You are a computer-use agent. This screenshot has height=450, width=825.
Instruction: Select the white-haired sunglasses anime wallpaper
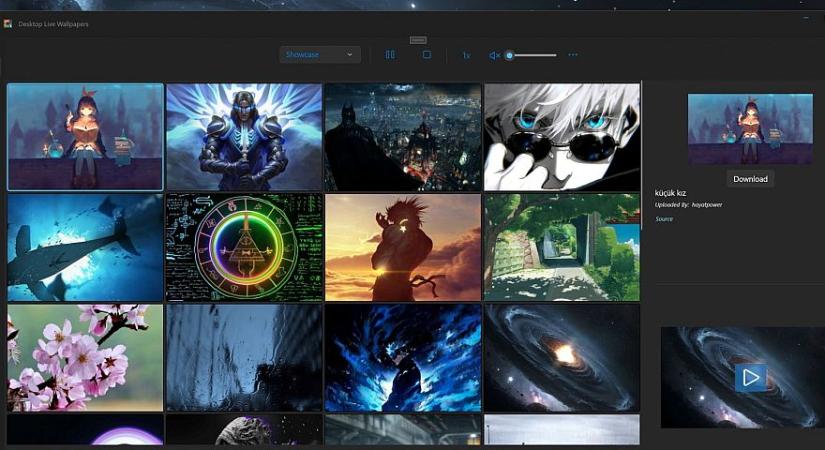point(562,137)
